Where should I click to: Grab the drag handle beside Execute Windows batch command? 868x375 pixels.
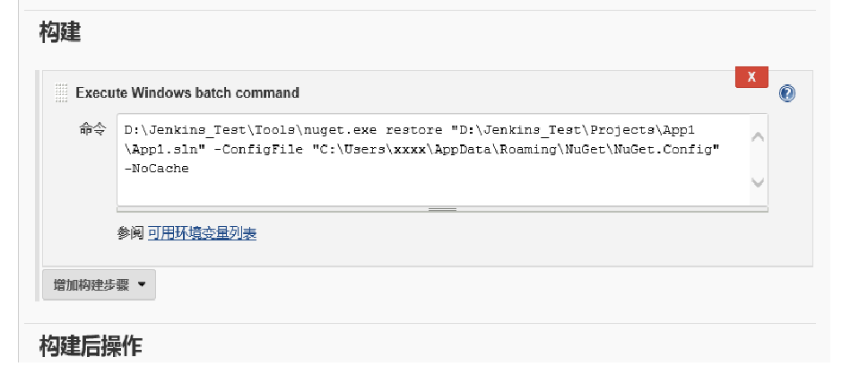(x=62, y=92)
